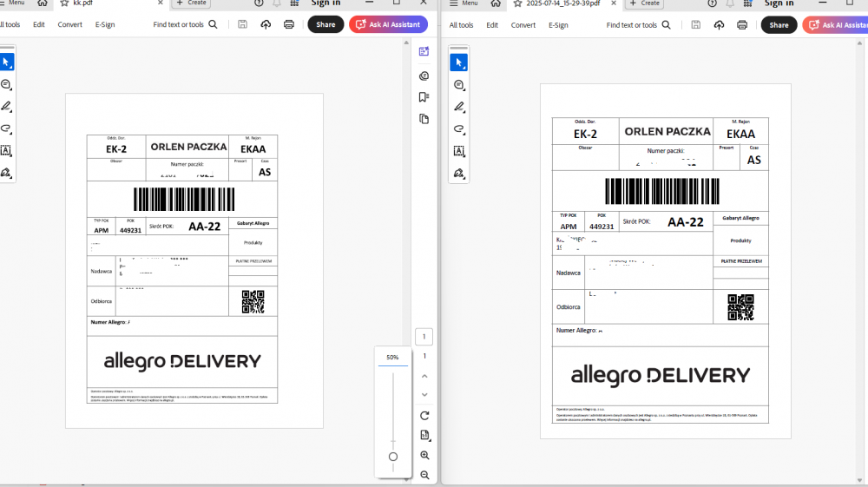Click the zoom slider handle

click(x=393, y=457)
